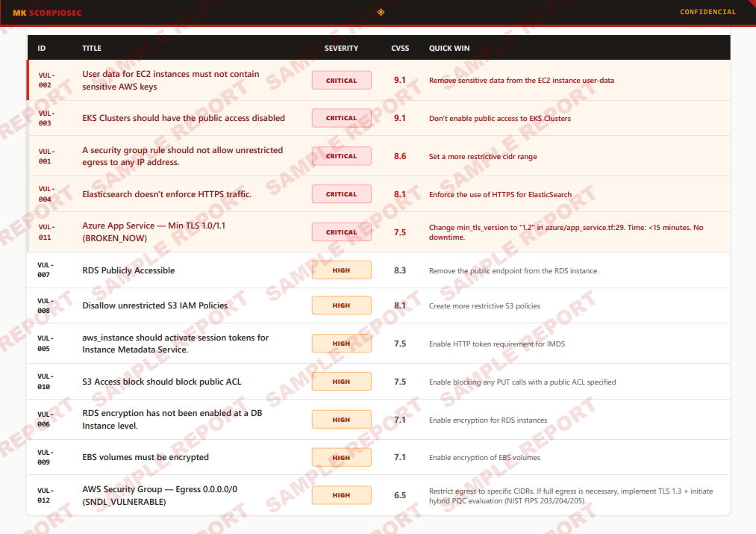The height and width of the screenshot is (534, 756).
Task: Select the VUL-006 ID cell
Action: [x=46, y=420]
